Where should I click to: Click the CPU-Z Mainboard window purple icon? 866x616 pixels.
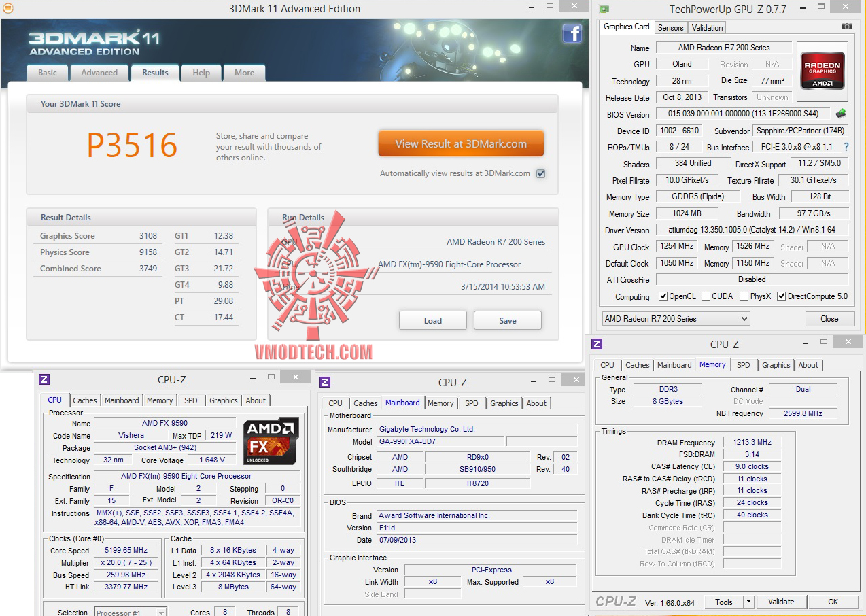point(325,382)
